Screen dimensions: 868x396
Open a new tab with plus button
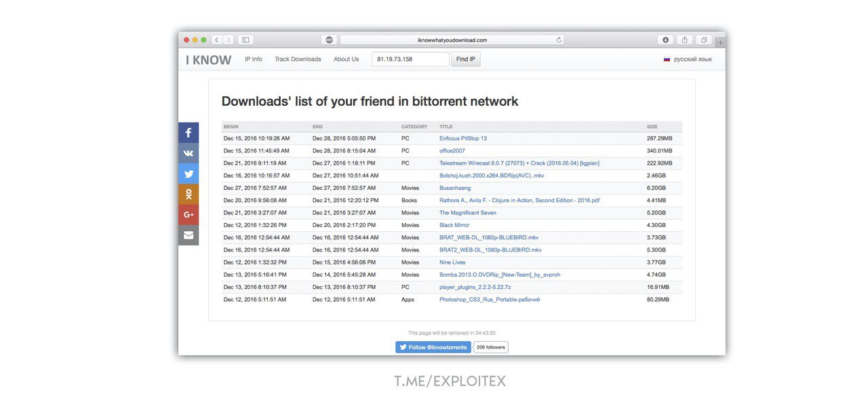[x=720, y=42]
